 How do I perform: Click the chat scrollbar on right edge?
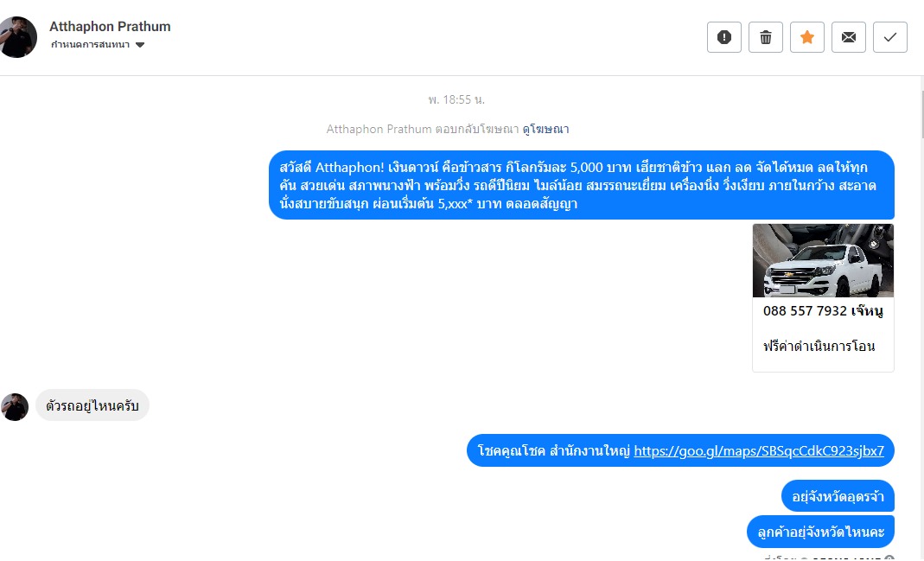point(922,116)
